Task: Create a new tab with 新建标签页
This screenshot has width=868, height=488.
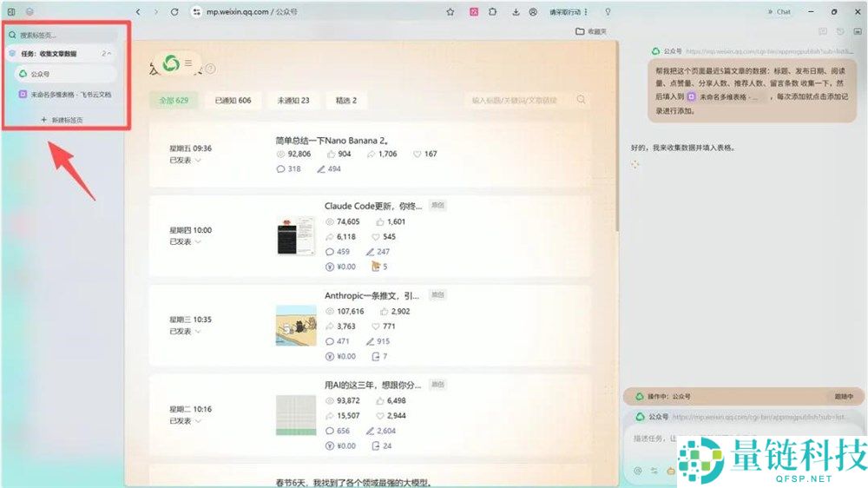Action: (62, 120)
